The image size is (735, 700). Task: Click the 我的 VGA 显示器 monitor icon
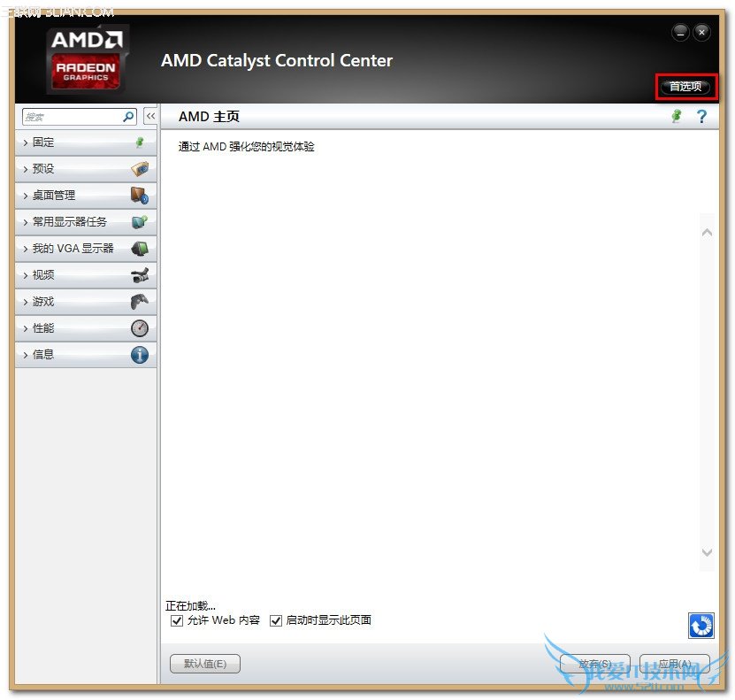coord(139,249)
